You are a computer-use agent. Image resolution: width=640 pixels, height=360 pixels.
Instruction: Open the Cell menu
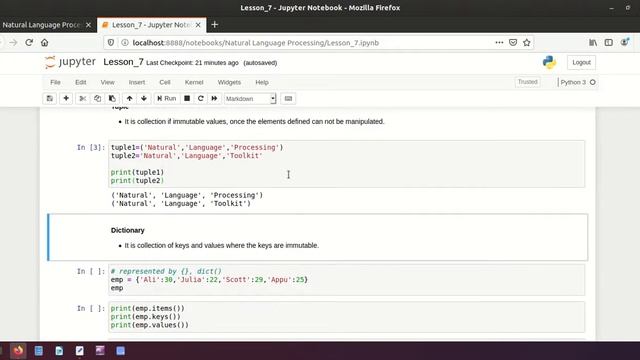coord(164,82)
